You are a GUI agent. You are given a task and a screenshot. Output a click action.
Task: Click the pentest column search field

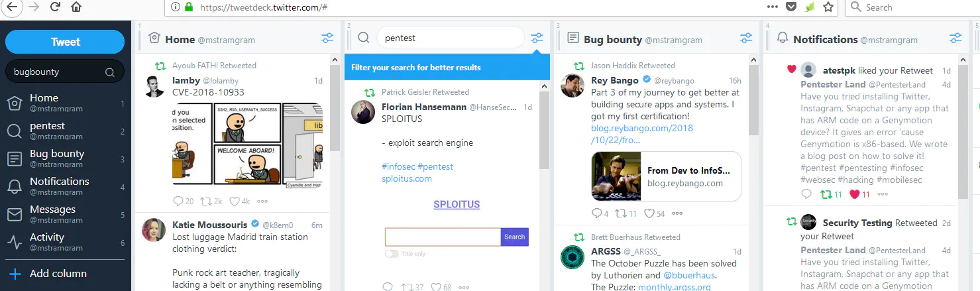[450, 38]
